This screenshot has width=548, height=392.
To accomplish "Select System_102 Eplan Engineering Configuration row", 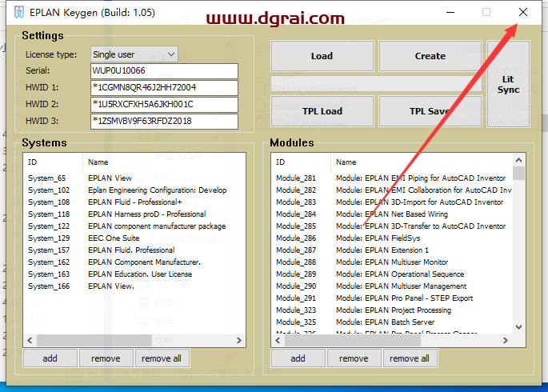I will pyautogui.click(x=134, y=190).
